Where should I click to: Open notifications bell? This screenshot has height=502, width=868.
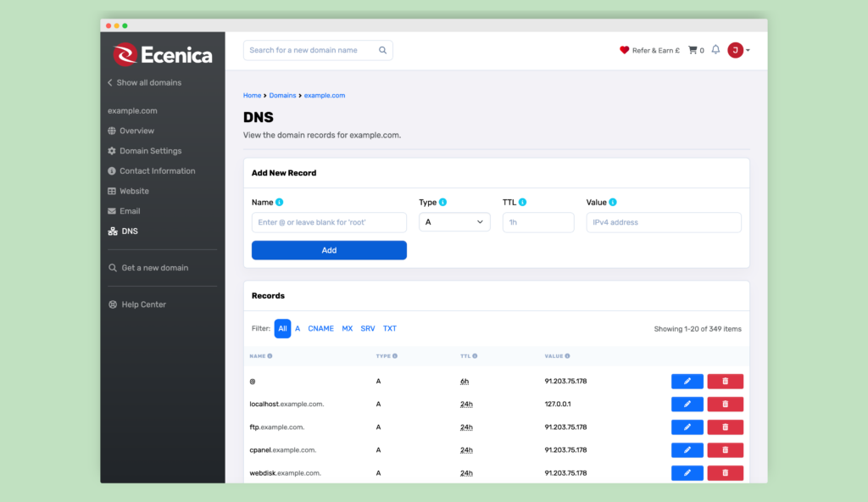715,50
